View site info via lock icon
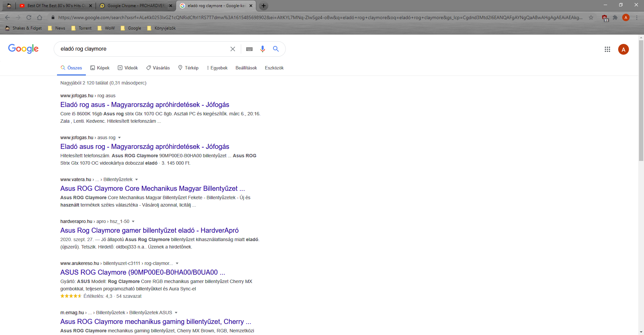The height and width of the screenshot is (335, 644). click(x=53, y=17)
